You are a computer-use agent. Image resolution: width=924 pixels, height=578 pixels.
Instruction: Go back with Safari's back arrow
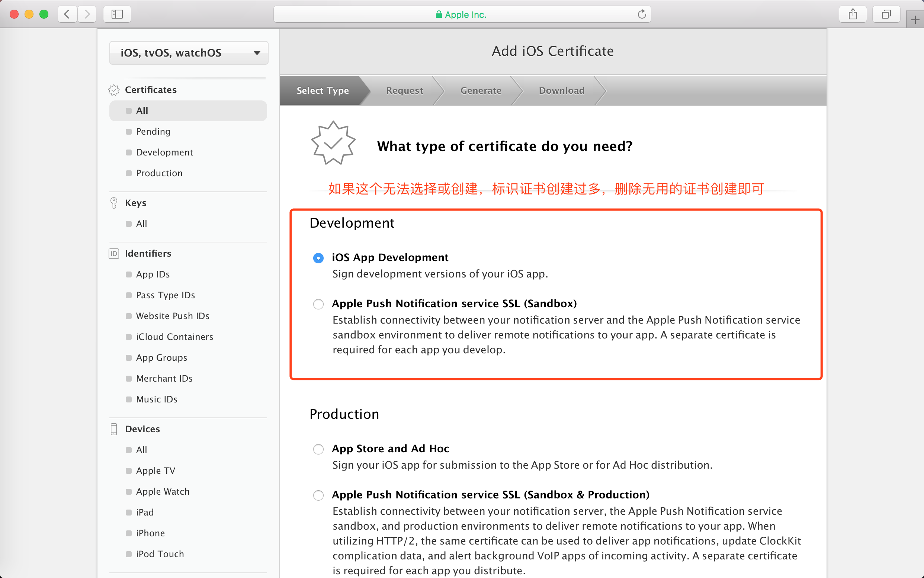(67, 15)
